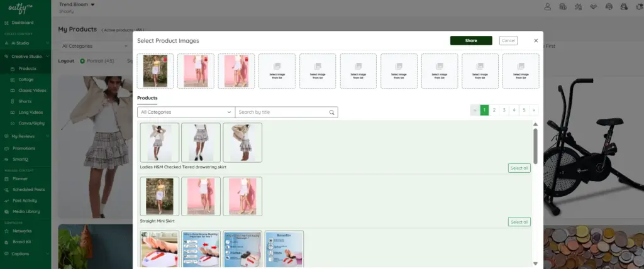
Task: Select third H&M checked skirt thumbnail
Action: (242, 143)
